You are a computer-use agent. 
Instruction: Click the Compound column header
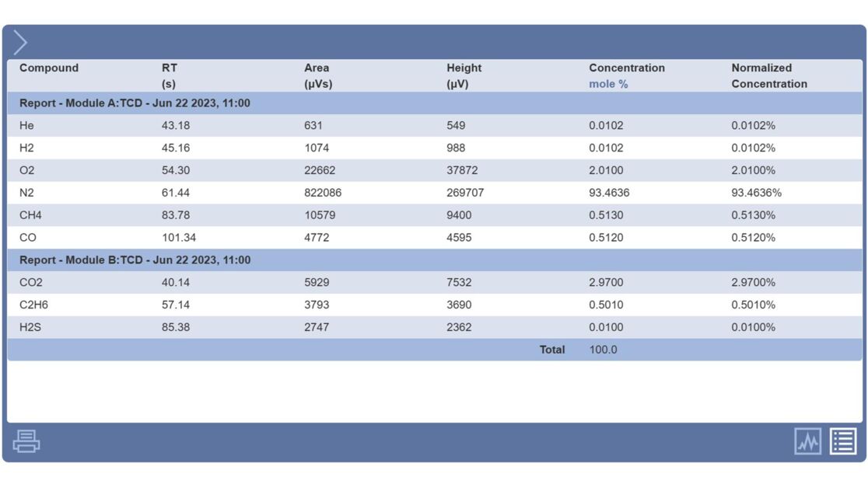(49, 68)
